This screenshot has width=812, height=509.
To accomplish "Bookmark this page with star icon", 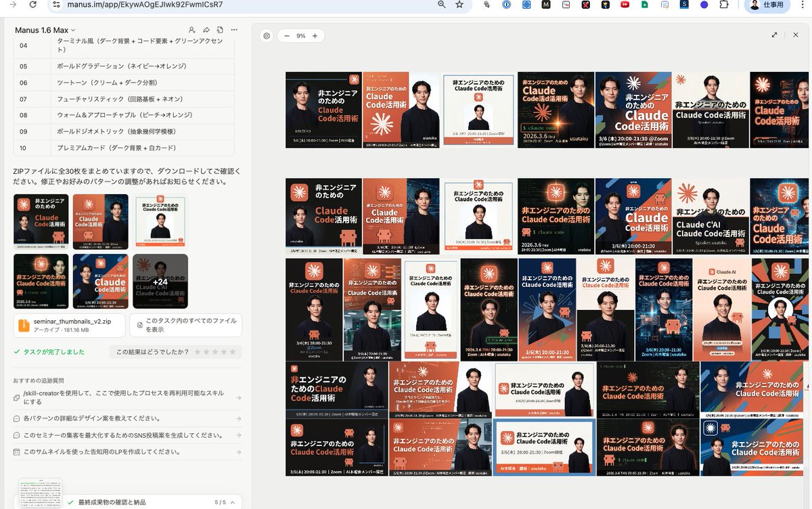I will click(x=459, y=5).
